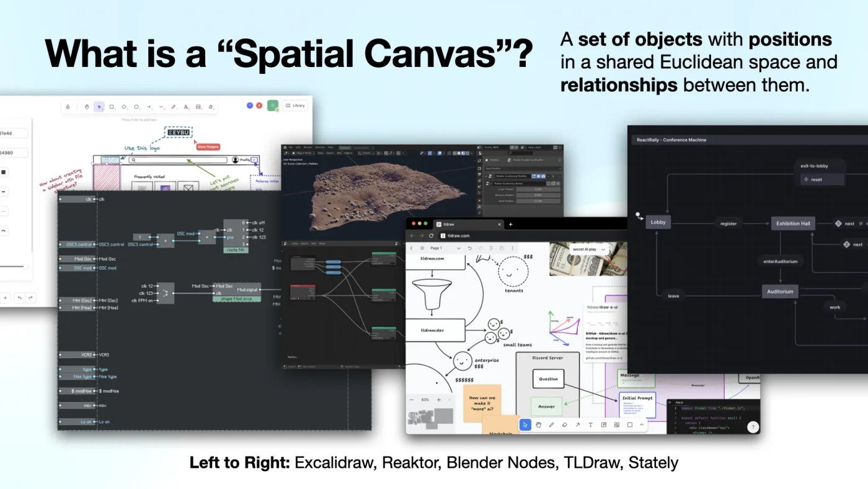Expand more tools chevron in TLDraw toolbar

pos(642,425)
